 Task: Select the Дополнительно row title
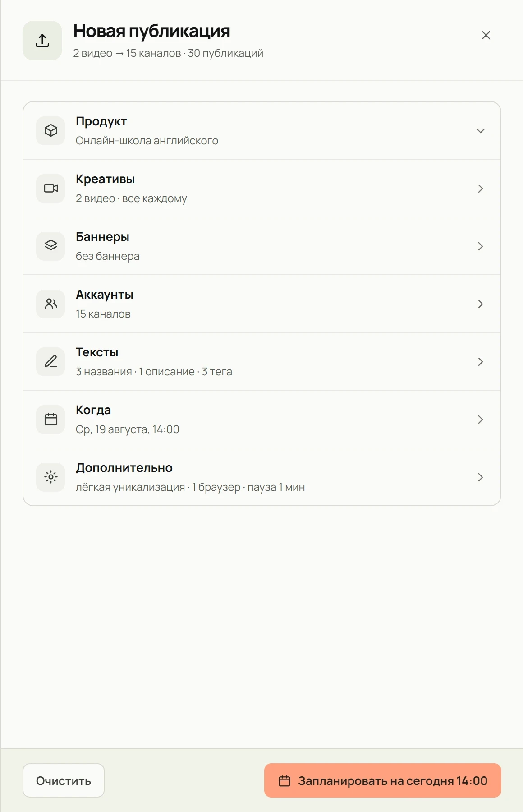[124, 468]
